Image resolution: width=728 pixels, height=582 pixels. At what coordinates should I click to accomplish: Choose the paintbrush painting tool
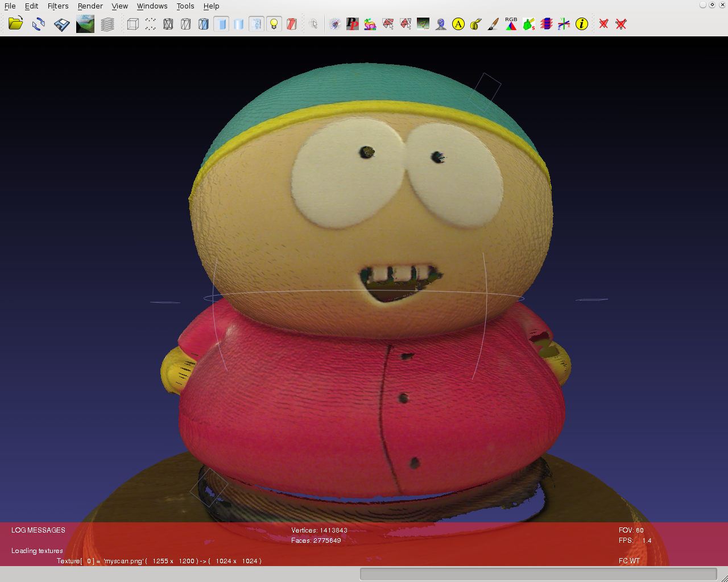(494, 24)
